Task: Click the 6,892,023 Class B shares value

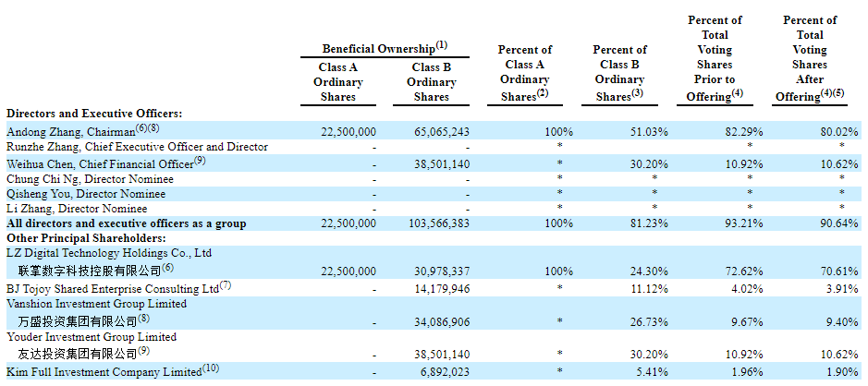Action: pyautogui.click(x=445, y=371)
